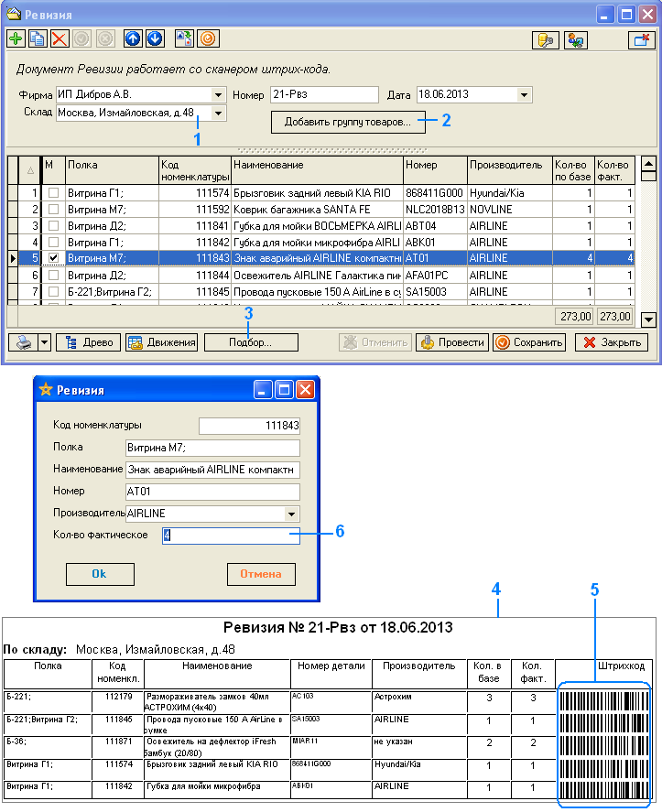Viewport: 662px width, 812px height.
Task: Click the Наименование field in dialog
Action: point(212,470)
